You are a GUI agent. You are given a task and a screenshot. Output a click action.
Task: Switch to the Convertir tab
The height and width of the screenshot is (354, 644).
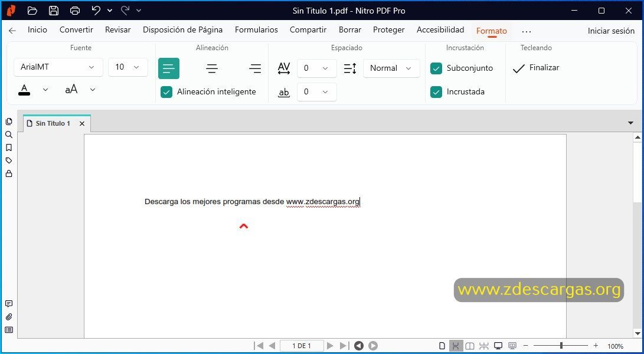click(76, 30)
